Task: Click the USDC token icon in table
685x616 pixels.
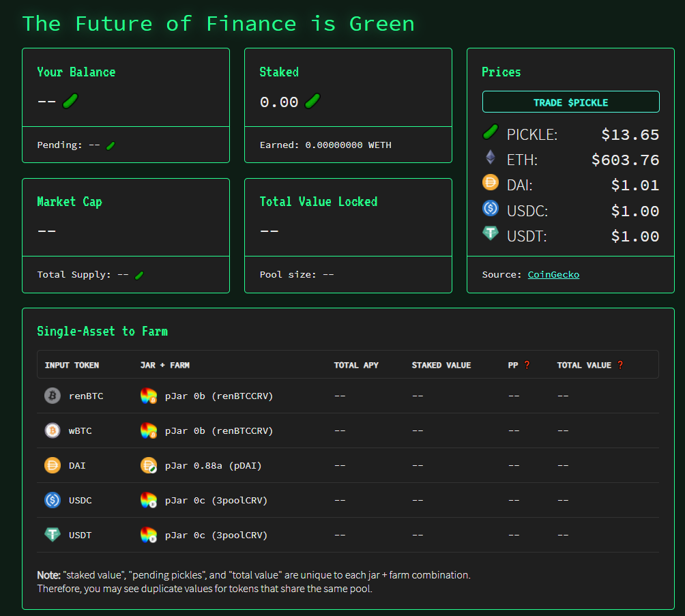Action: 53,500
